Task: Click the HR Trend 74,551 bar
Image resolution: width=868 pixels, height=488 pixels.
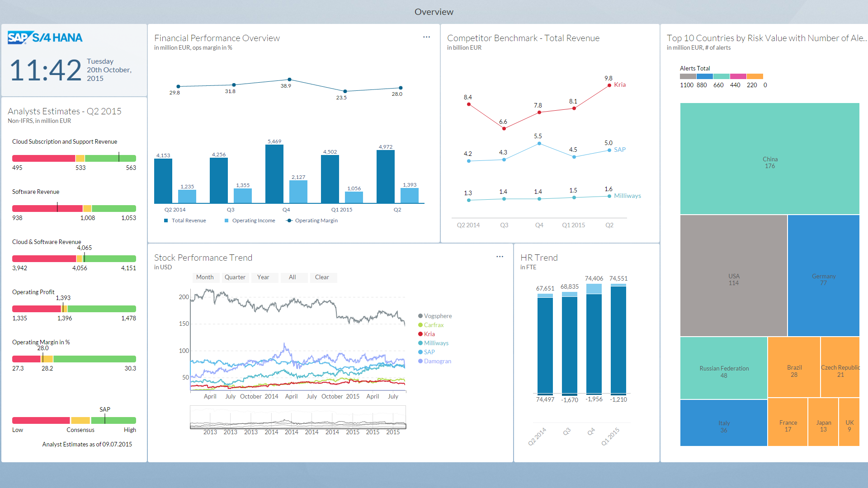Action: [618, 339]
